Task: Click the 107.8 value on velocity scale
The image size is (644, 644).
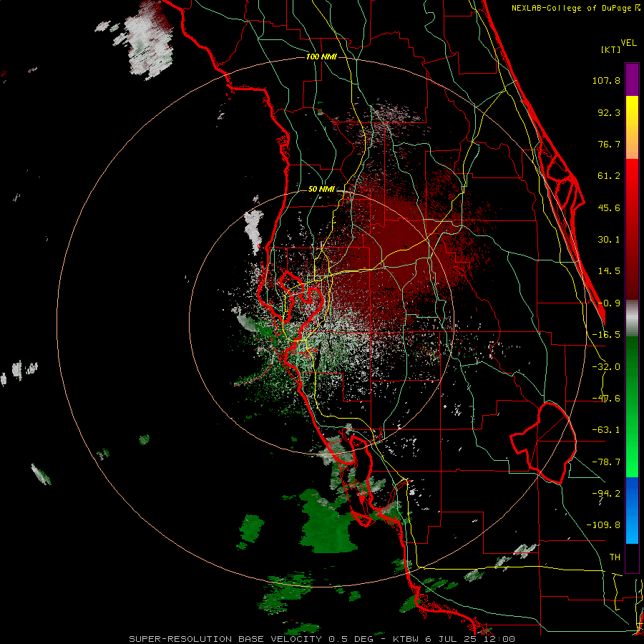Action: 606,80
